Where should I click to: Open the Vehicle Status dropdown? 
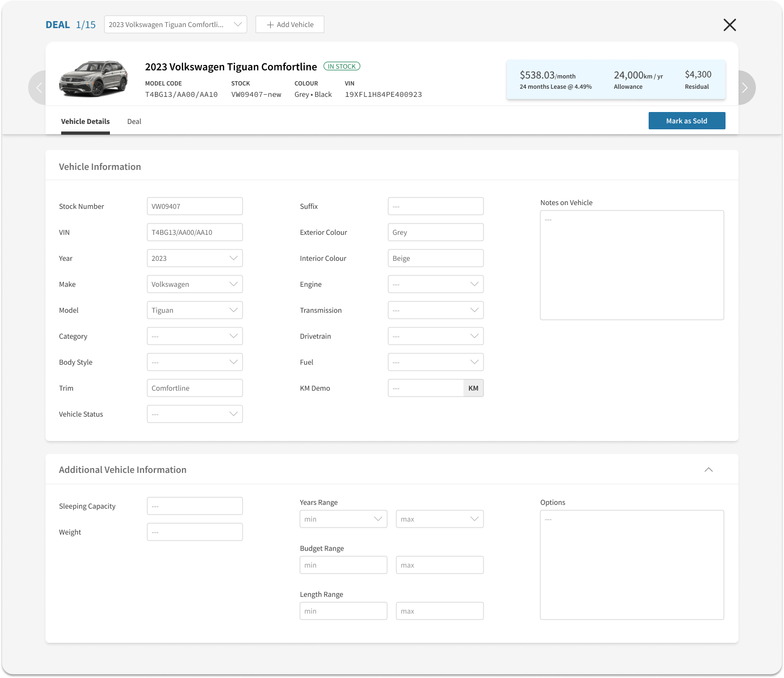pyautogui.click(x=194, y=414)
